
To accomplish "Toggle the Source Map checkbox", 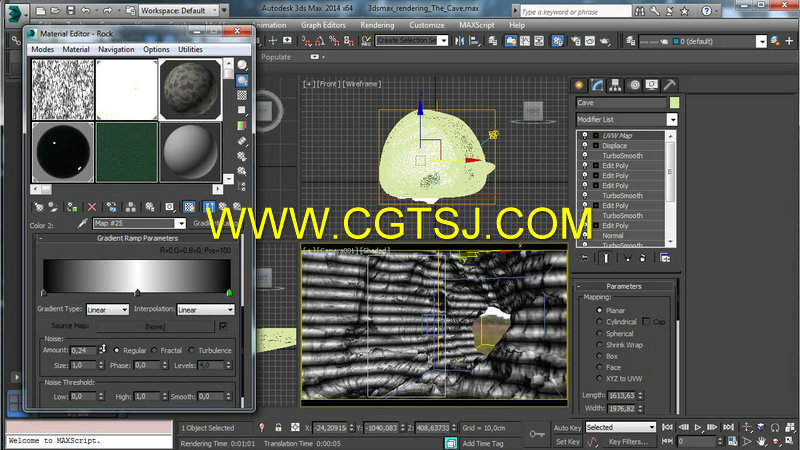I will click(223, 326).
